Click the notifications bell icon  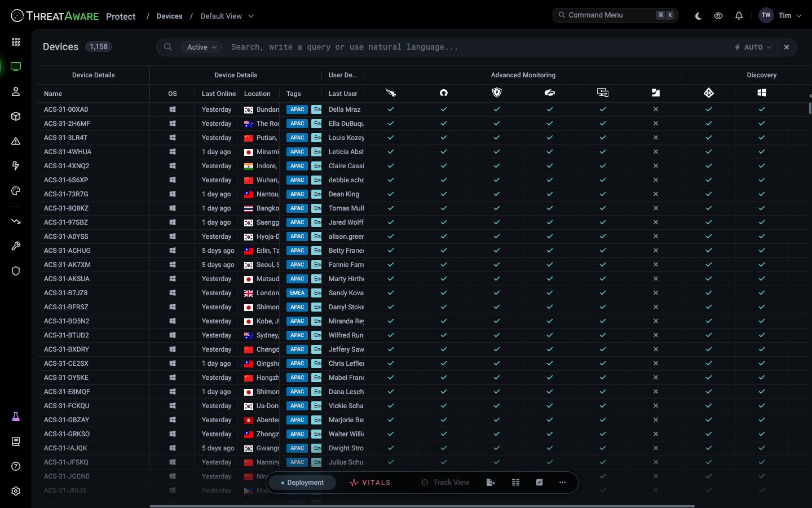(x=739, y=16)
